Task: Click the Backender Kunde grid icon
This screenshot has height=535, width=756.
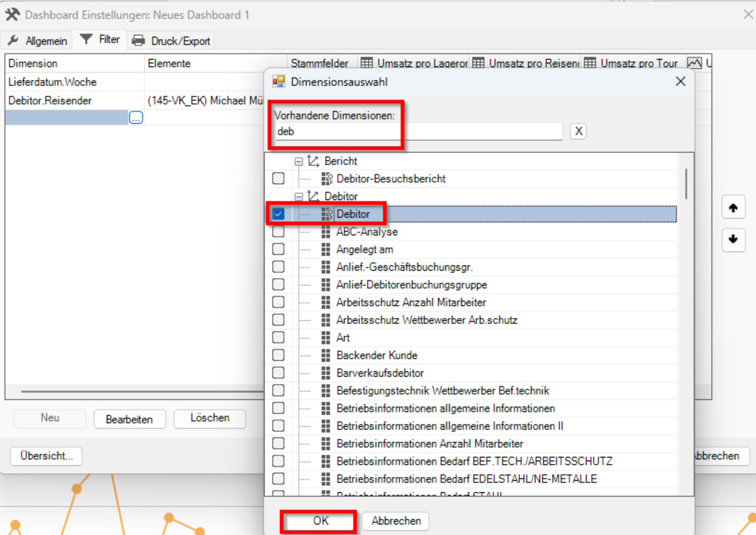Action: pyautogui.click(x=326, y=355)
